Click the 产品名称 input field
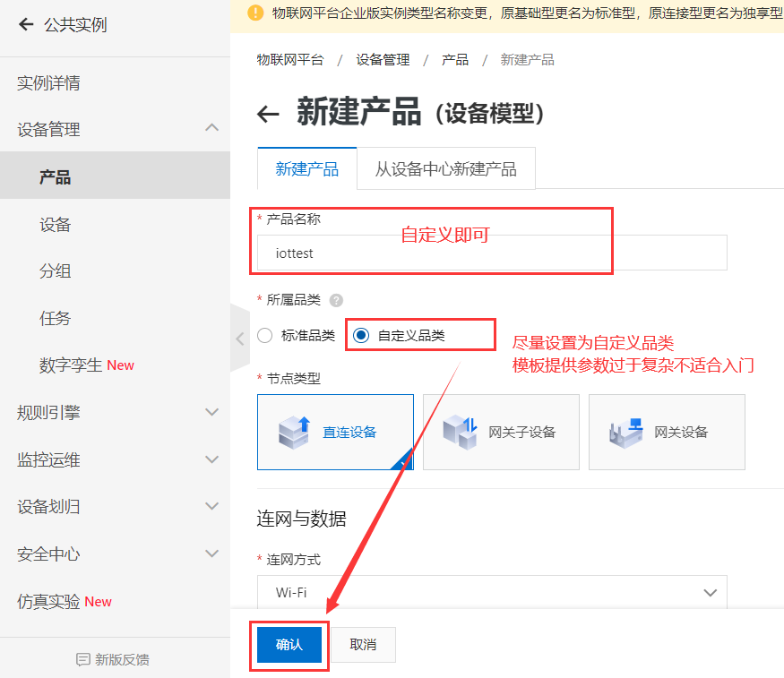Viewport: 784px width, 678px height. [x=491, y=253]
